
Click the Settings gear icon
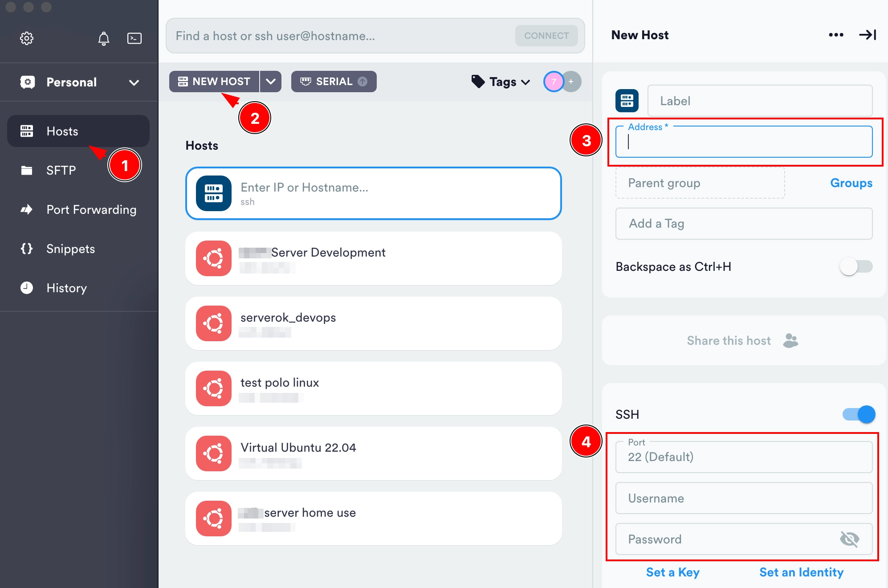pos(26,38)
